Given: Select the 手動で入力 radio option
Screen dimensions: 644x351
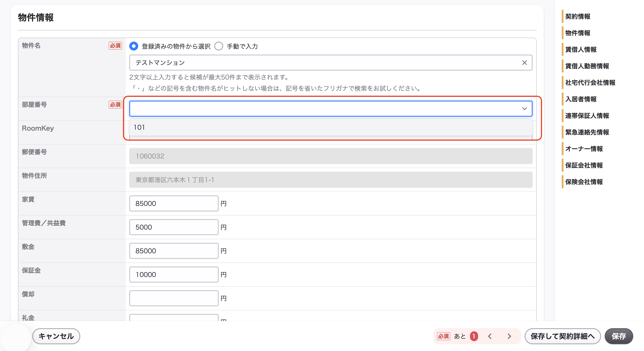Looking at the screenshot, I should (219, 46).
